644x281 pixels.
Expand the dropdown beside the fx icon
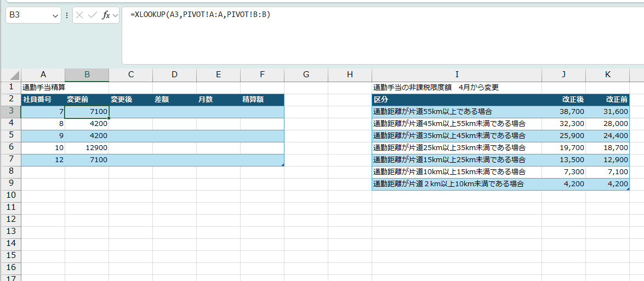click(115, 16)
